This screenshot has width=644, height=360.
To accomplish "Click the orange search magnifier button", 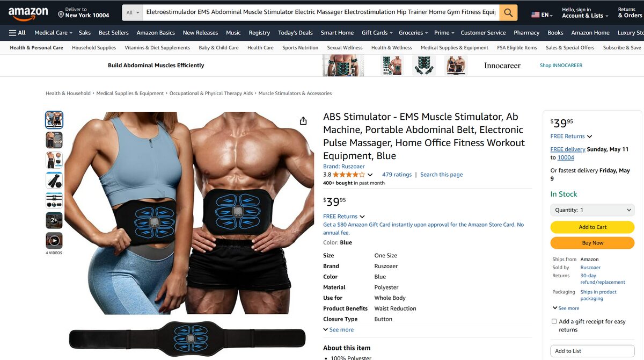I will pos(508,12).
